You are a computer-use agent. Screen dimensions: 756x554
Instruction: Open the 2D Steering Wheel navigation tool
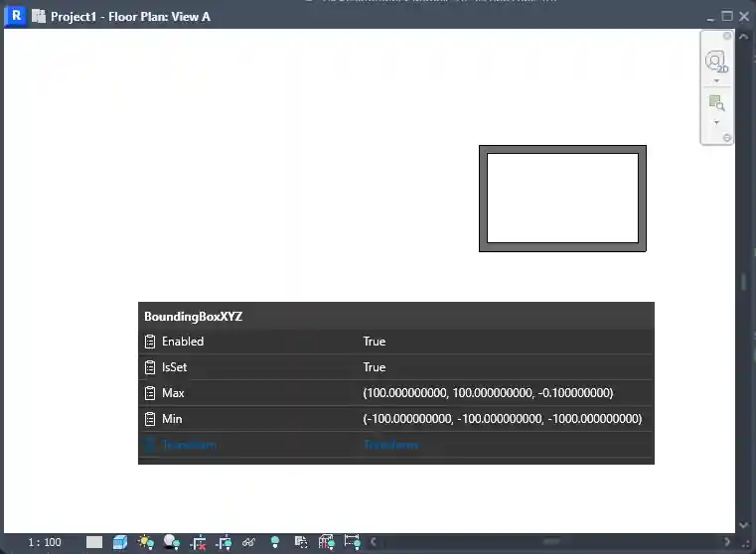point(716,62)
